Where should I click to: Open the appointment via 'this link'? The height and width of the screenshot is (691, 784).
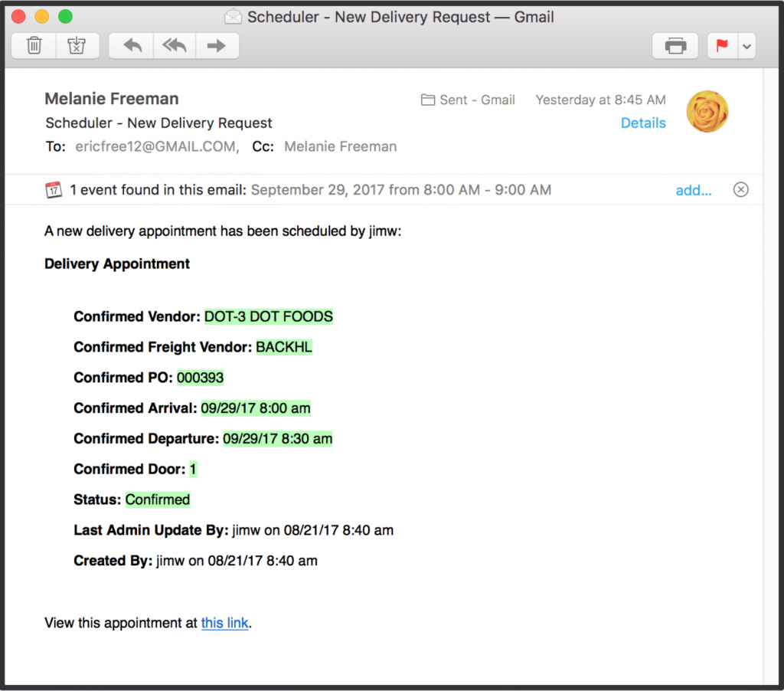224,622
